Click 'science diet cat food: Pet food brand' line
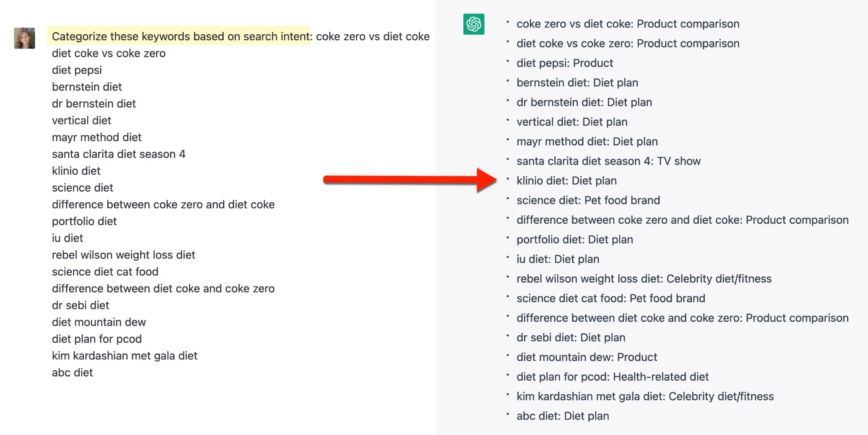This screenshot has width=868, height=435. point(610,298)
